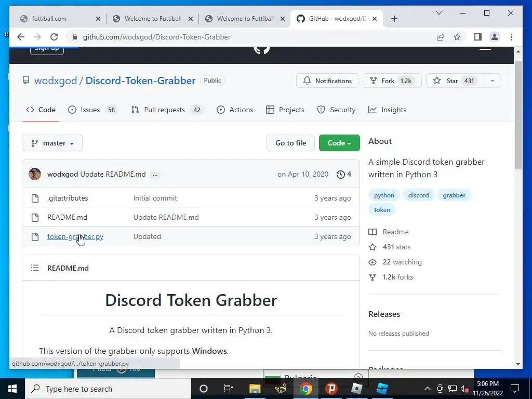Click the grabber topic tag
The width and height of the screenshot is (532, 399).
click(454, 195)
